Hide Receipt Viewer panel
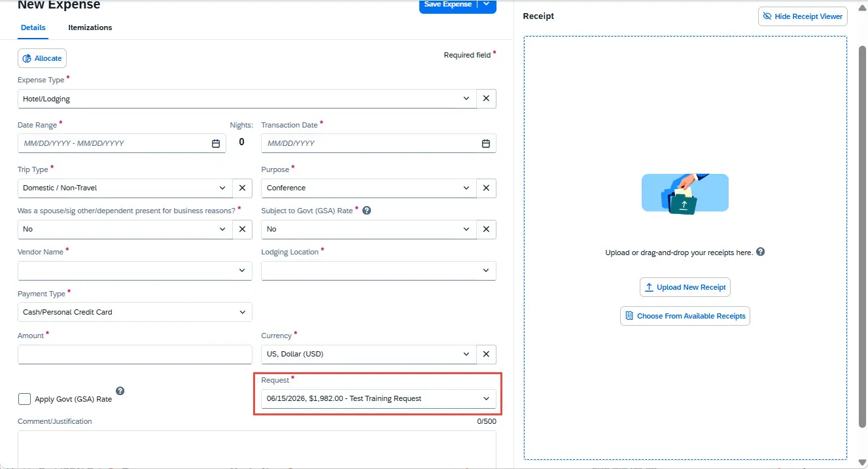Image resolution: width=868 pixels, height=469 pixels. [803, 16]
